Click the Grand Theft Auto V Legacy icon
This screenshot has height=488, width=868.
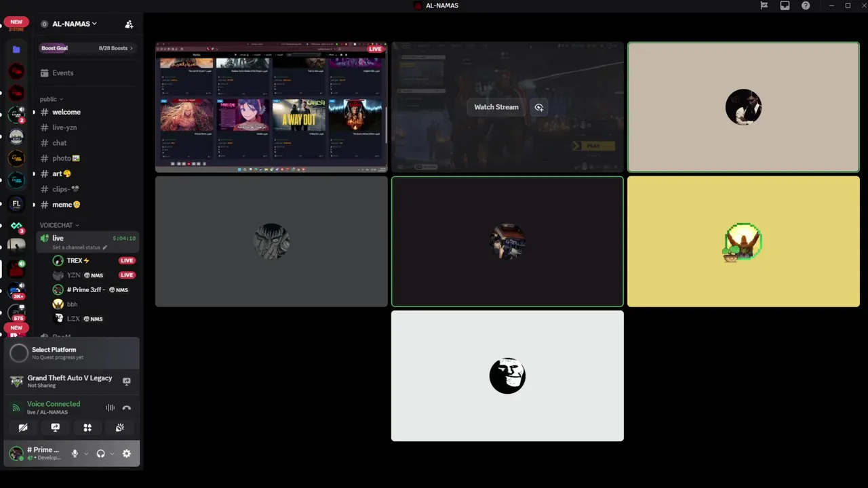tap(17, 381)
